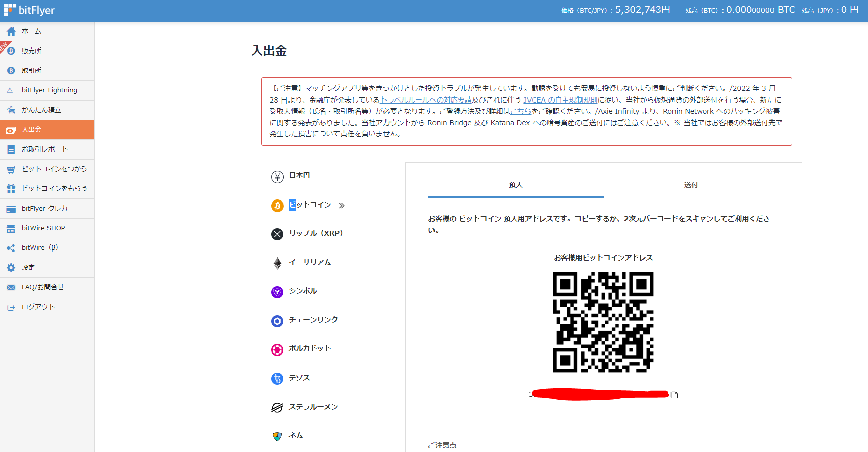Click the orange Bitcoin coin icon

click(277, 206)
